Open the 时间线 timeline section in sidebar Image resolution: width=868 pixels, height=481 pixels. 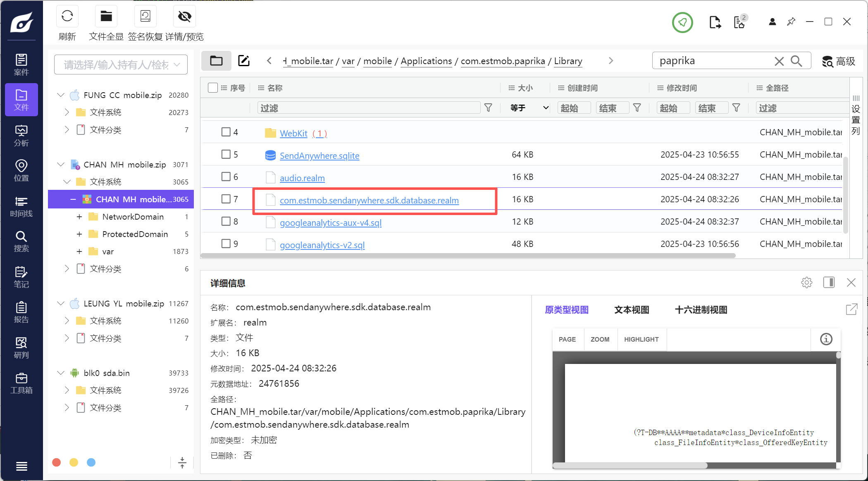(21, 206)
